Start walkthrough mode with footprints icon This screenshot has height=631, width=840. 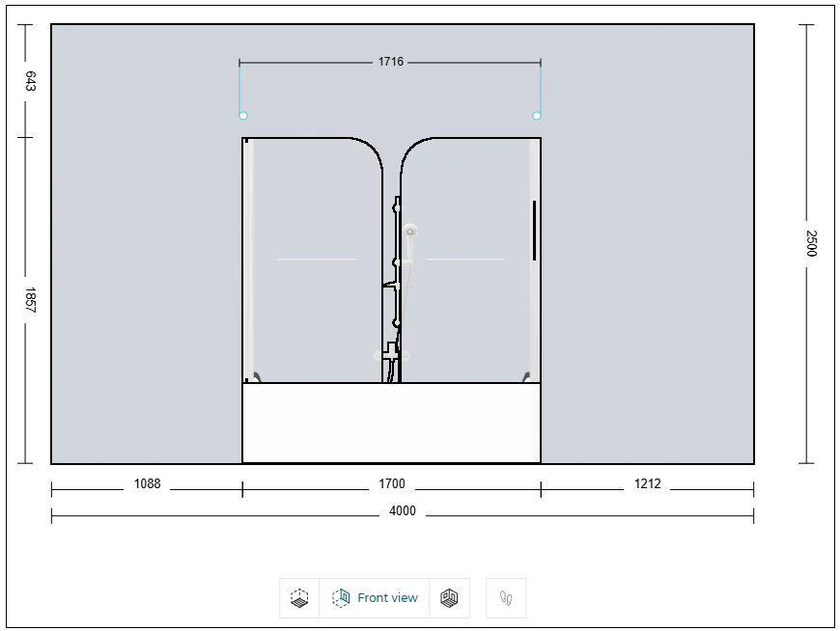pos(506,597)
